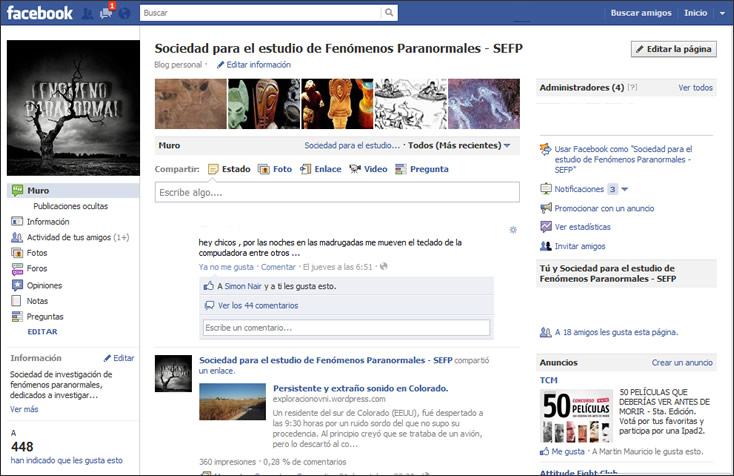Screen dimensions: 734x476
Task: Open Ver estadísticas
Action: 582,227
